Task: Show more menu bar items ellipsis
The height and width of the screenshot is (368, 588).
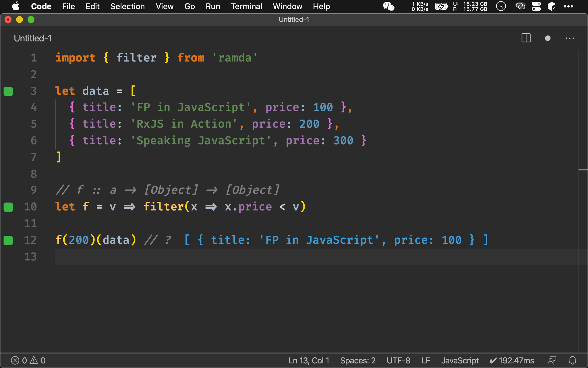Action: click(568, 6)
